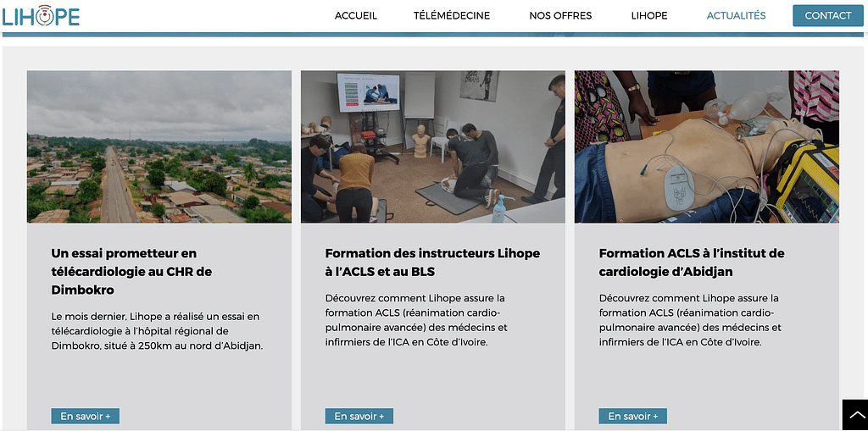
Task: Click the Contact button
Action: pyautogui.click(x=828, y=15)
